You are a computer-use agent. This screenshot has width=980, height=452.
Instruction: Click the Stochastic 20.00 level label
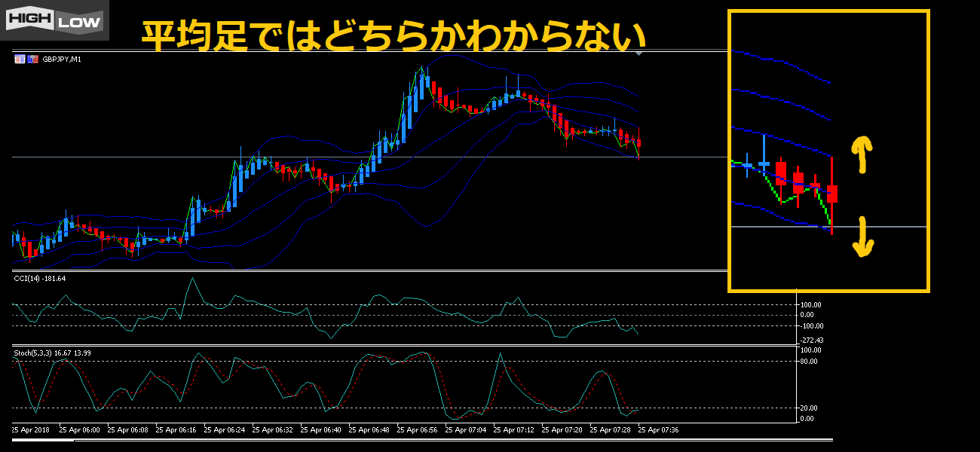(808, 408)
